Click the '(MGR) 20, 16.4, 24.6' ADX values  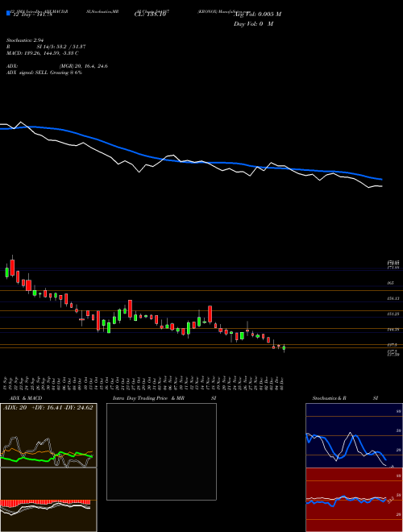point(84,66)
